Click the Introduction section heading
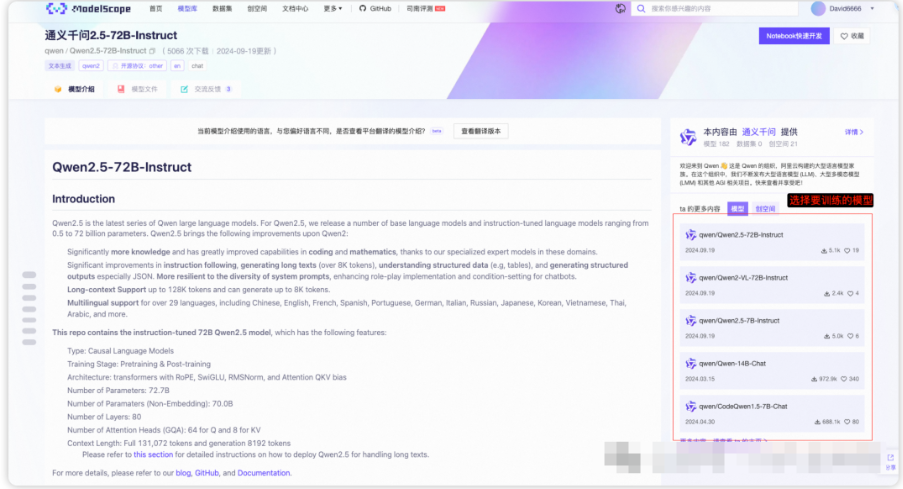Image resolution: width=903 pixels, height=489 pixels. coord(84,199)
